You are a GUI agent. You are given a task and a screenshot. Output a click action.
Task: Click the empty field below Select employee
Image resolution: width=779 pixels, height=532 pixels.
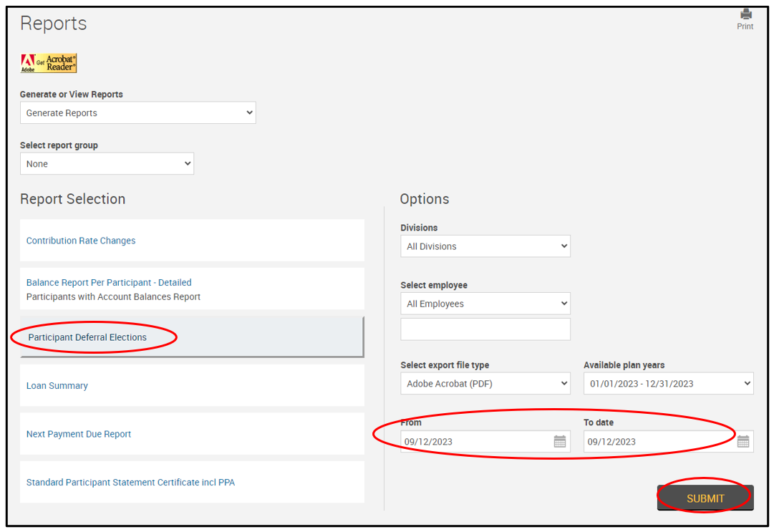[x=485, y=329]
